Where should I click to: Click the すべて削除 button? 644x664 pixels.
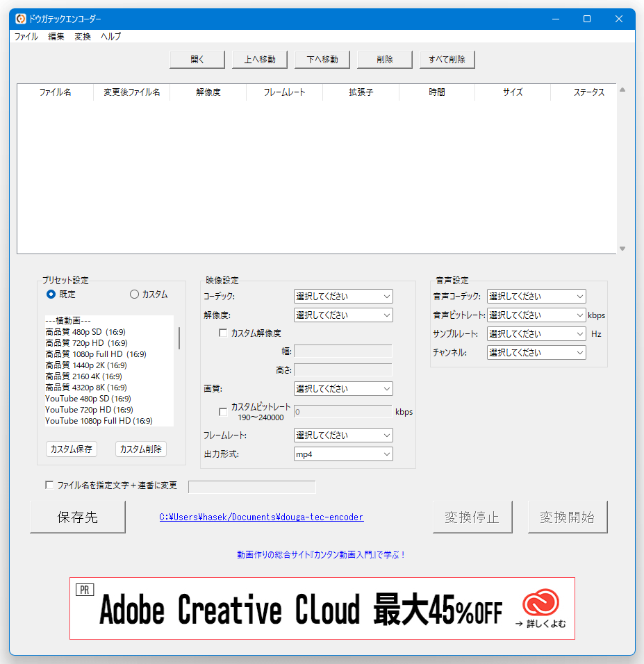(x=447, y=60)
